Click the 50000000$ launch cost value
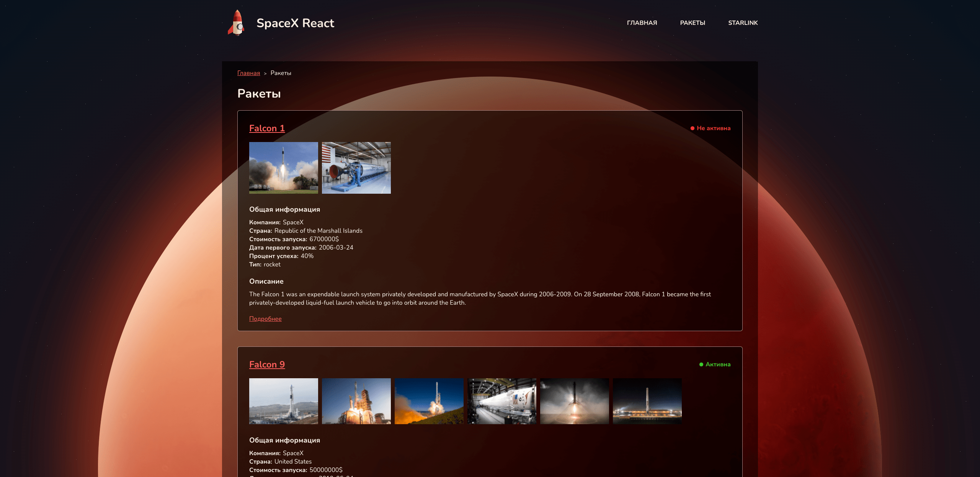 (x=326, y=470)
